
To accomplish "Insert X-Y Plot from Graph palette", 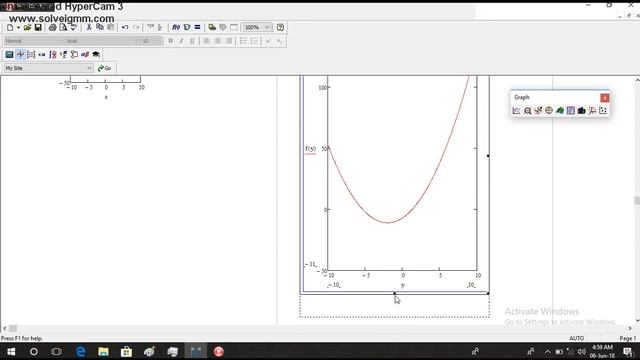I will click(516, 111).
